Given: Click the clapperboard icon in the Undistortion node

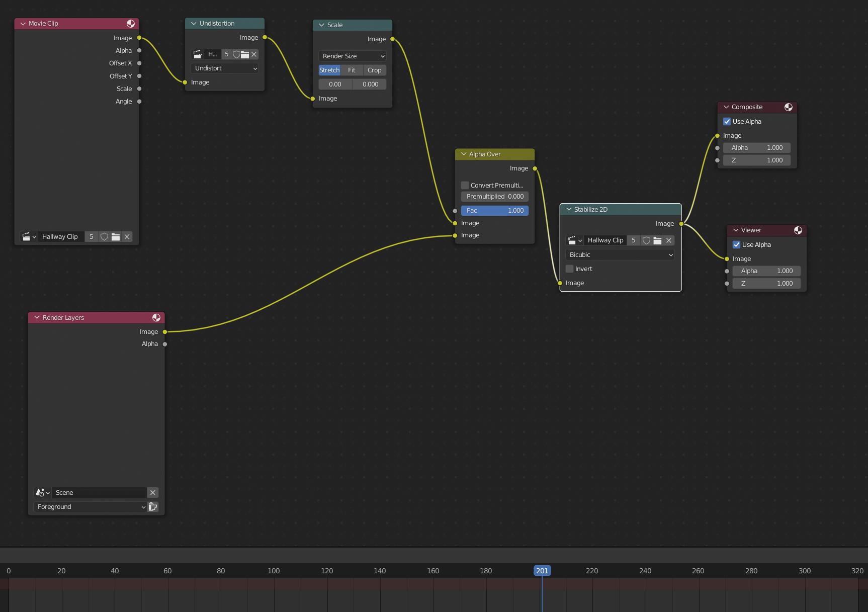Looking at the screenshot, I should (198, 54).
